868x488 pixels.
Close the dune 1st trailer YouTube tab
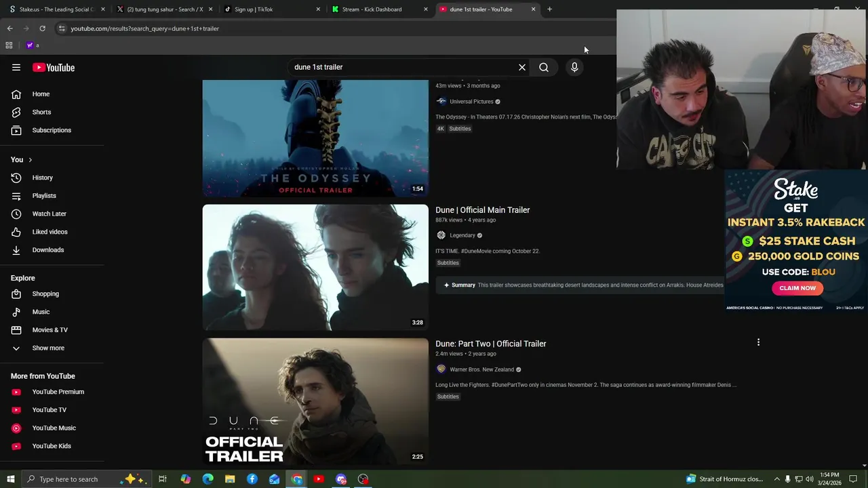[534, 9]
